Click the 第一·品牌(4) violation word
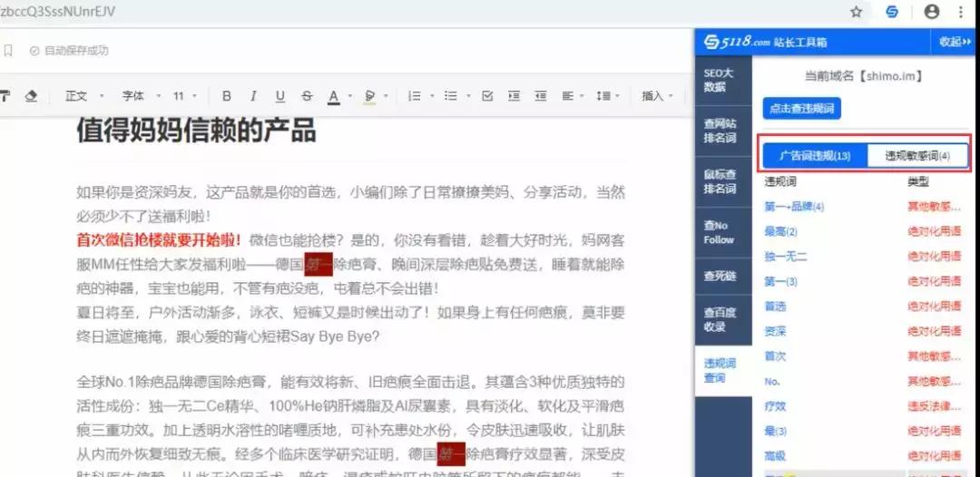 click(x=794, y=206)
